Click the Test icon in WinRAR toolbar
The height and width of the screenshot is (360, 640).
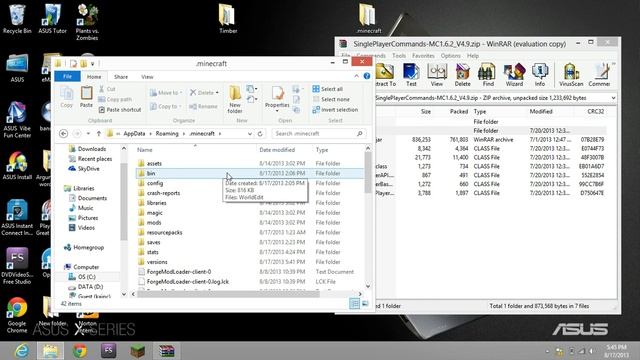point(411,75)
